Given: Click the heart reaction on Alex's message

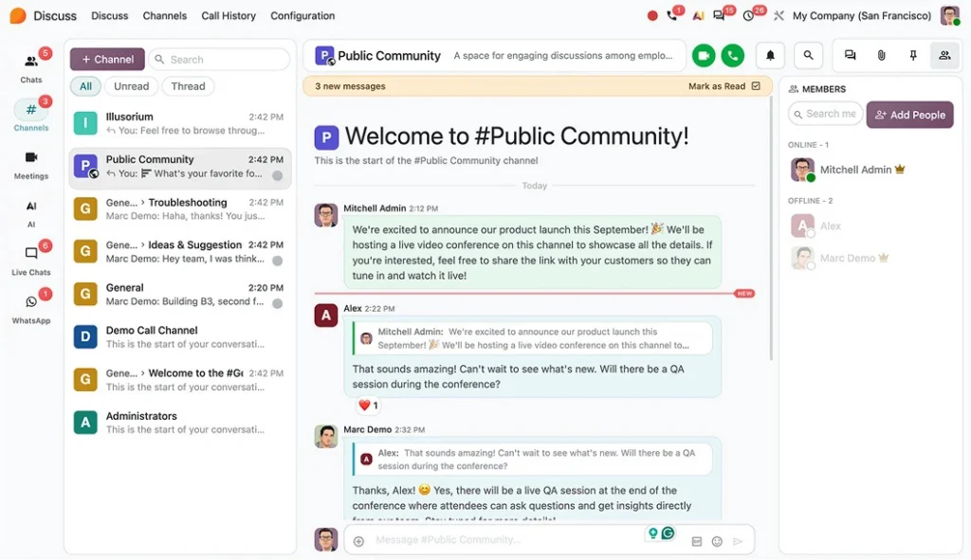Looking at the screenshot, I should (x=368, y=406).
